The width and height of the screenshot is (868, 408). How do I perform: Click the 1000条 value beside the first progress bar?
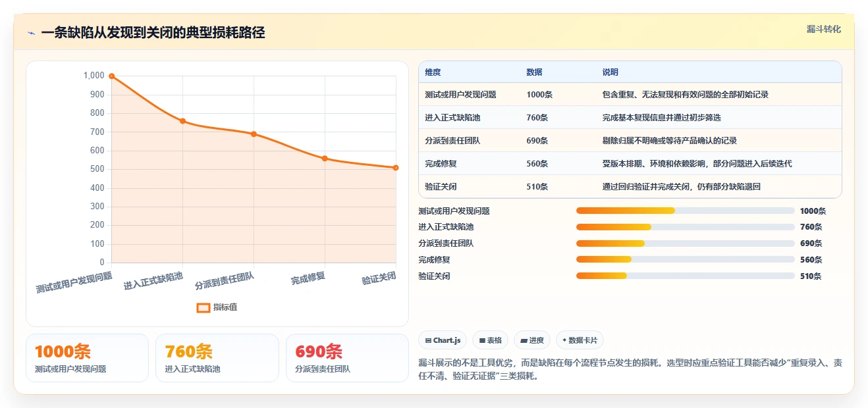[x=813, y=211]
